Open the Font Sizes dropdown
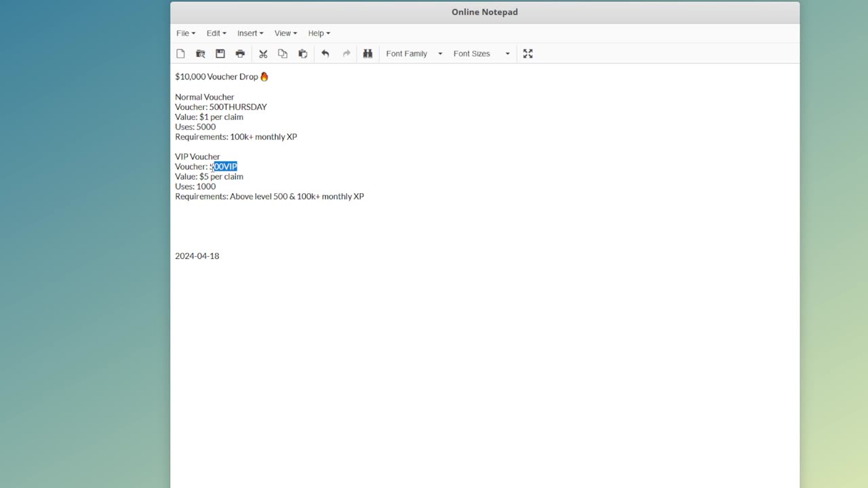Viewport: 868px width, 488px height. click(x=481, y=54)
